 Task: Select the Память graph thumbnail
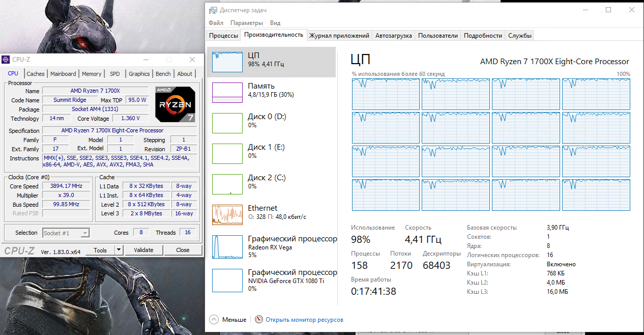pyautogui.click(x=227, y=93)
